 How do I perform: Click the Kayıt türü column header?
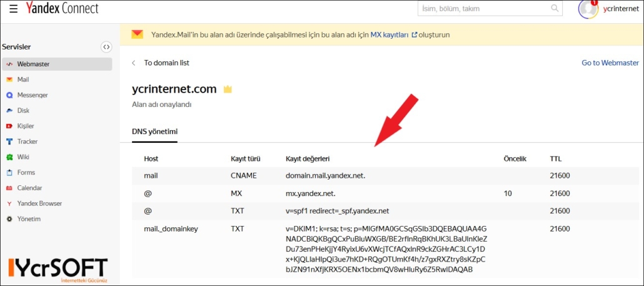[x=246, y=158]
